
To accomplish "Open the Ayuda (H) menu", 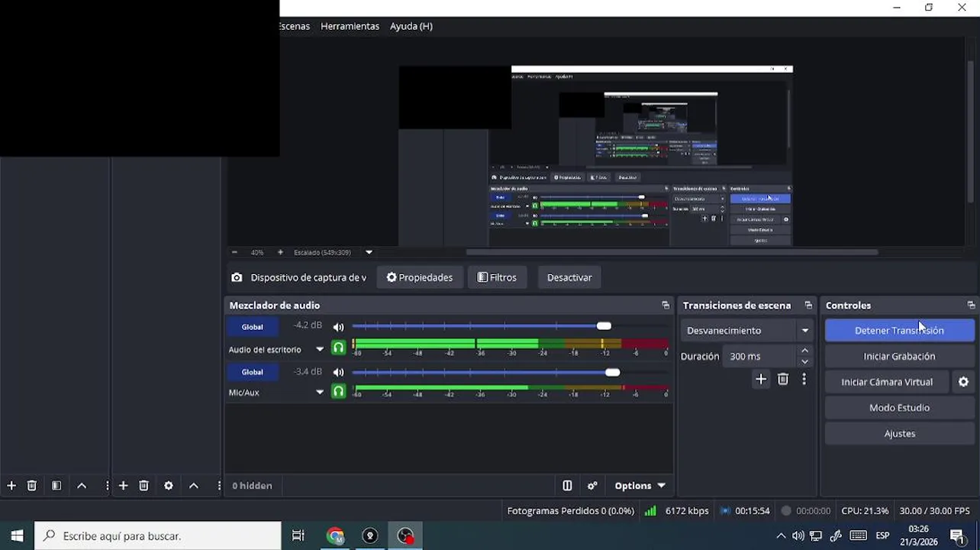I will click(411, 26).
